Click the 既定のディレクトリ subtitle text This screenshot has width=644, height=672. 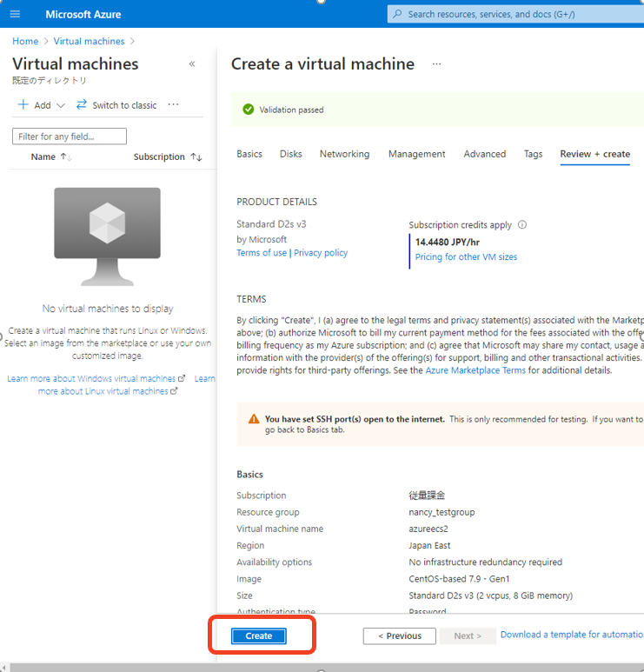[50, 81]
